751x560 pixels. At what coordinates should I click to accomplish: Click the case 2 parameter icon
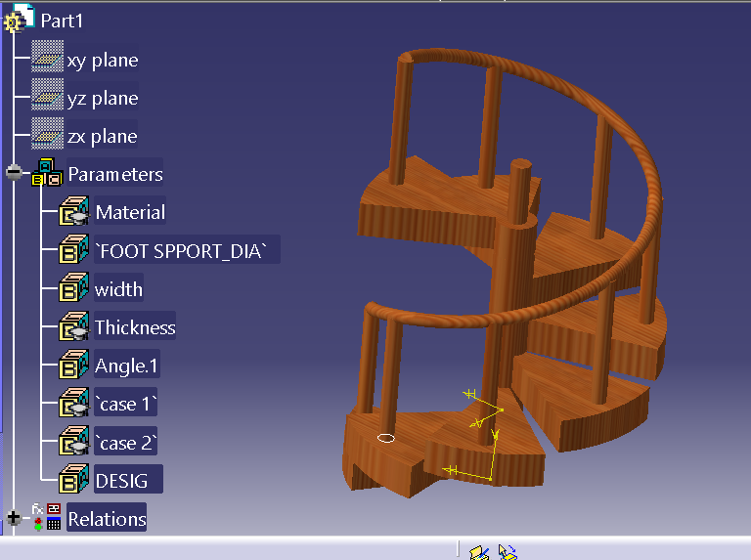point(73,441)
